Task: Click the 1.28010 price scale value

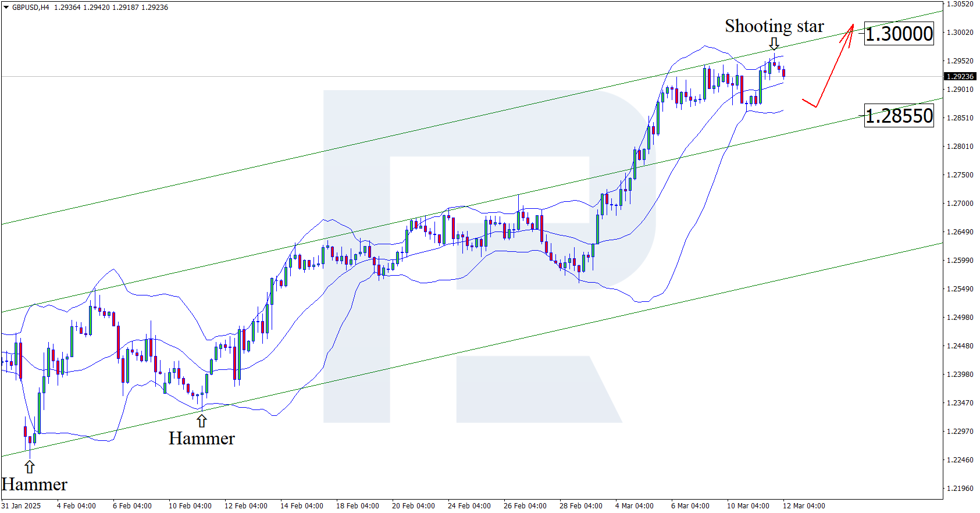Action: (x=960, y=147)
